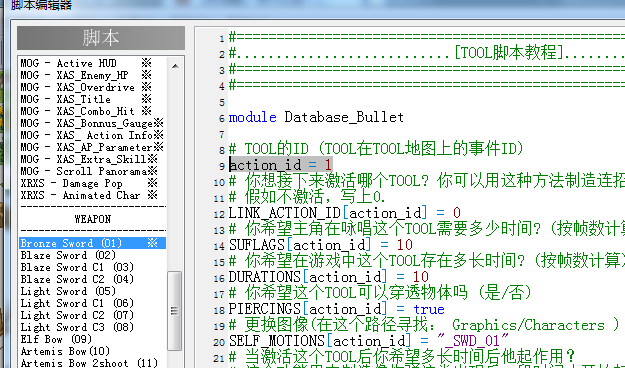Open script Blaze Sword (02)
Image resolution: width=625 pixels, height=368 pixels.
click(92, 255)
